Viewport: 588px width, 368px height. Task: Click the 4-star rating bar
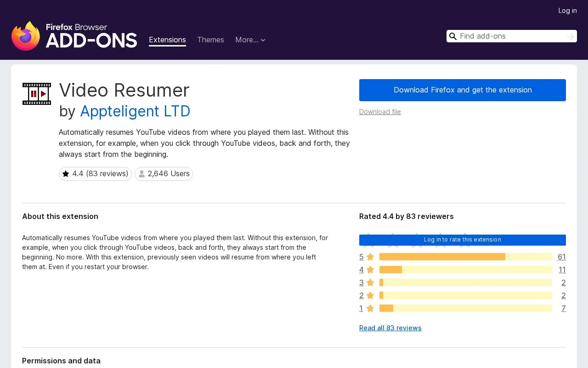pyautogui.click(x=466, y=270)
